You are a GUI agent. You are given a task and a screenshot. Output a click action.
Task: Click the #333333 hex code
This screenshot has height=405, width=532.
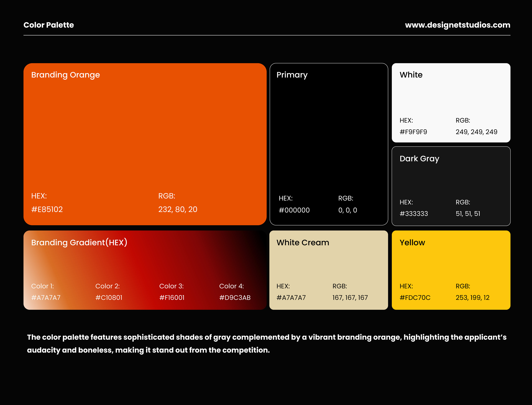tap(414, 214)
